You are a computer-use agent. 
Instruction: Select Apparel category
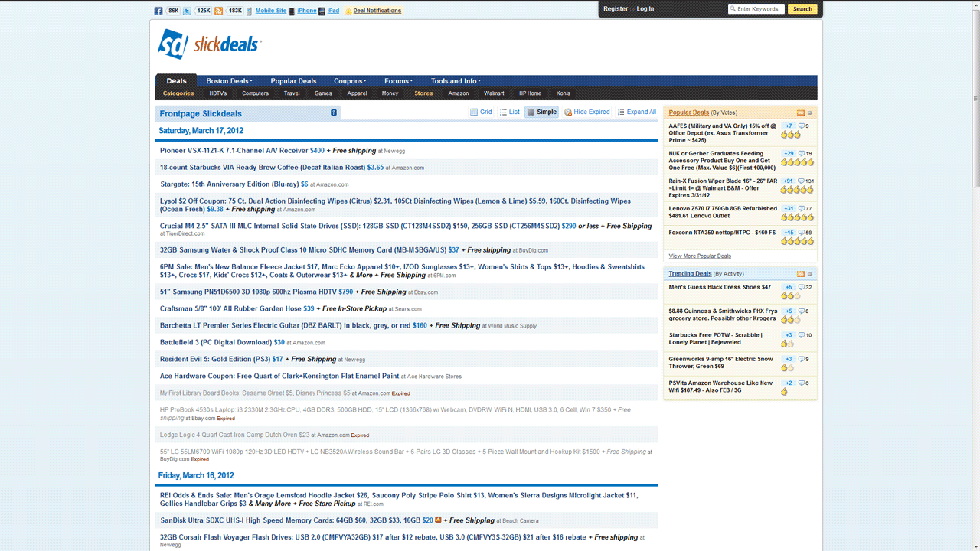[x=357, y=93]
